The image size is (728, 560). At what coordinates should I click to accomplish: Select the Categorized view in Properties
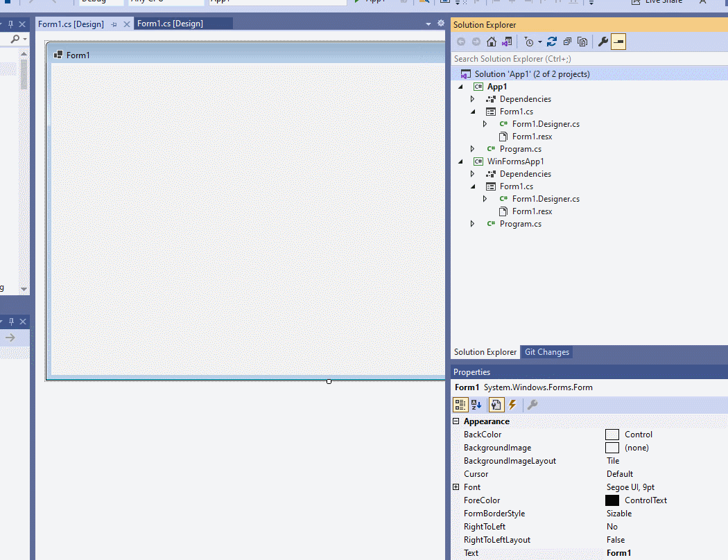[x=460, y=405]
